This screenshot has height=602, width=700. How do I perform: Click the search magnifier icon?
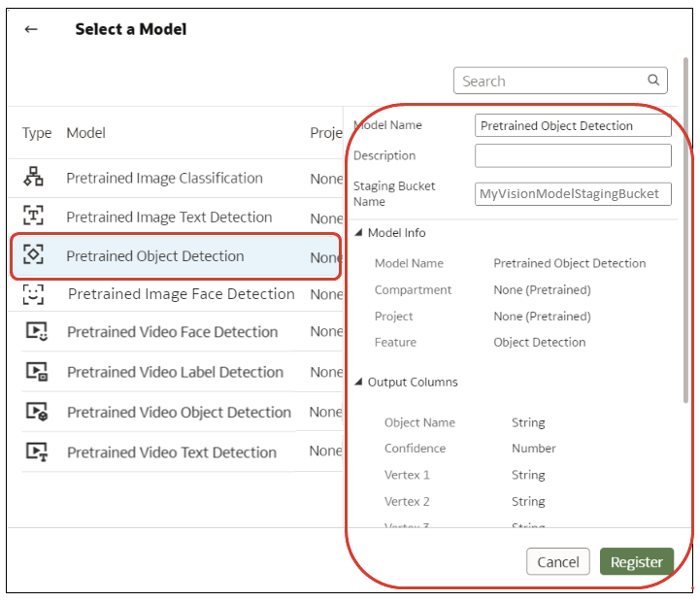point(653,81)
